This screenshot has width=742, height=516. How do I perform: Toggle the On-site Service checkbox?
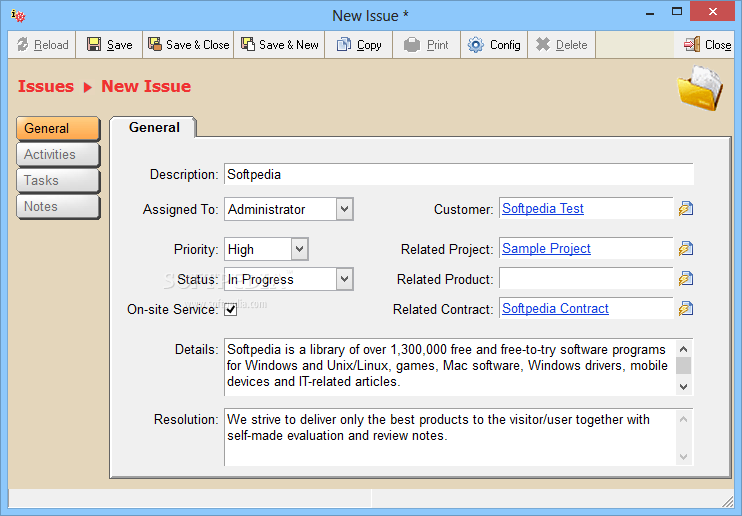230,310
